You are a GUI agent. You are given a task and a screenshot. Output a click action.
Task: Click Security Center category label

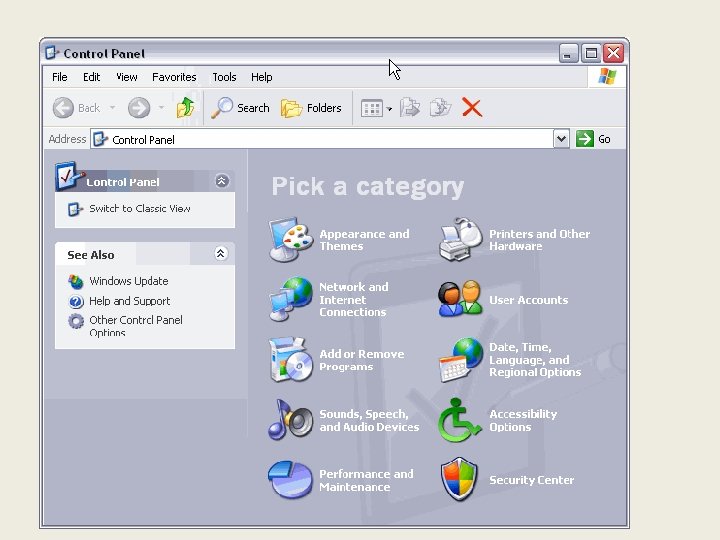(x=531, y=480)
